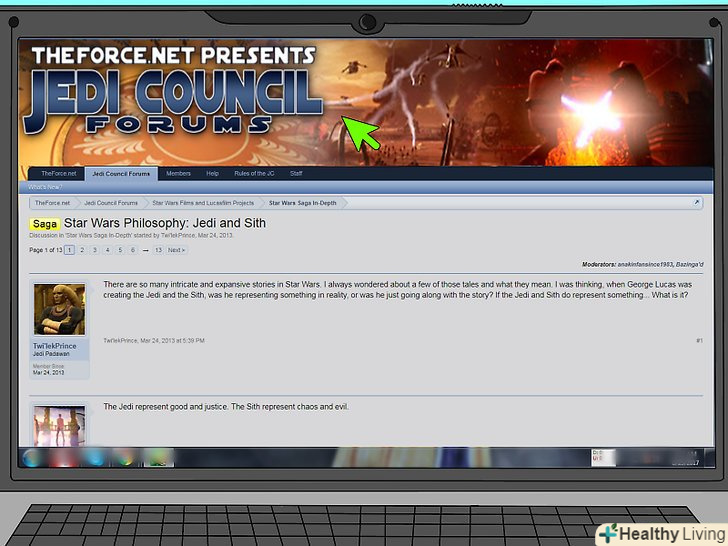
Task: Open the Members tab
Action: [x=178, y=174]
